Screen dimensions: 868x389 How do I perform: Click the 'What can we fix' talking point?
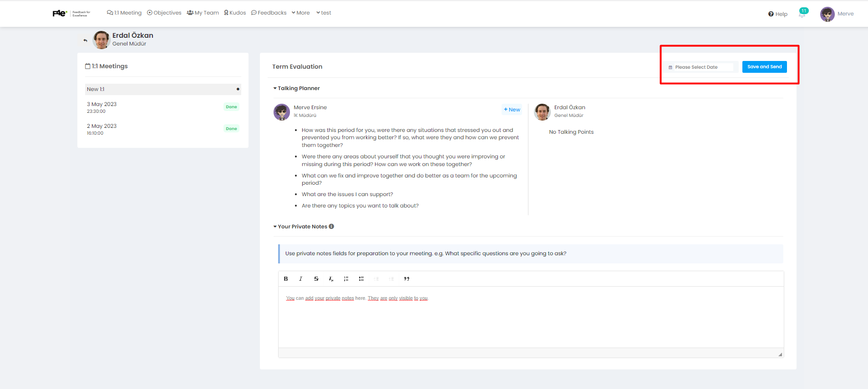409,179
